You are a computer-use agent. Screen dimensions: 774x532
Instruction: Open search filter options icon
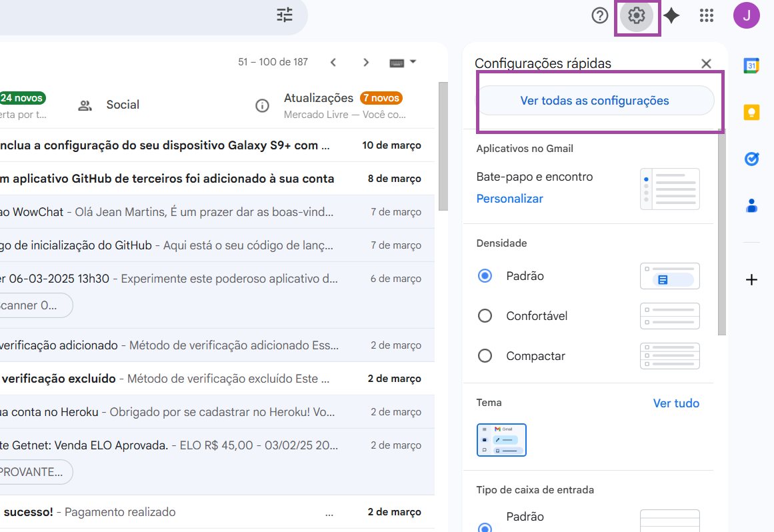tap(285, 15)
